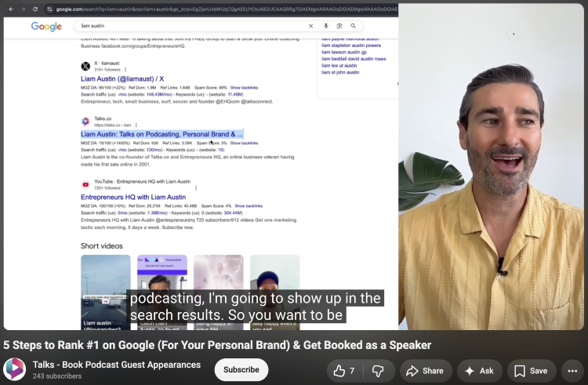
Task: Show backlinks for the YouTube result
Action: pyautogui.click(x=249, y=206)
